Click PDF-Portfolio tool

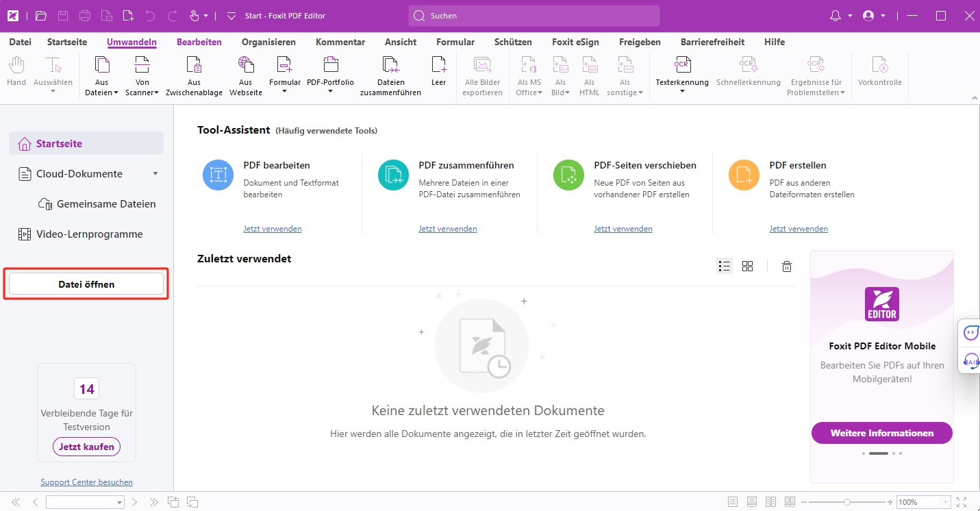330,75
